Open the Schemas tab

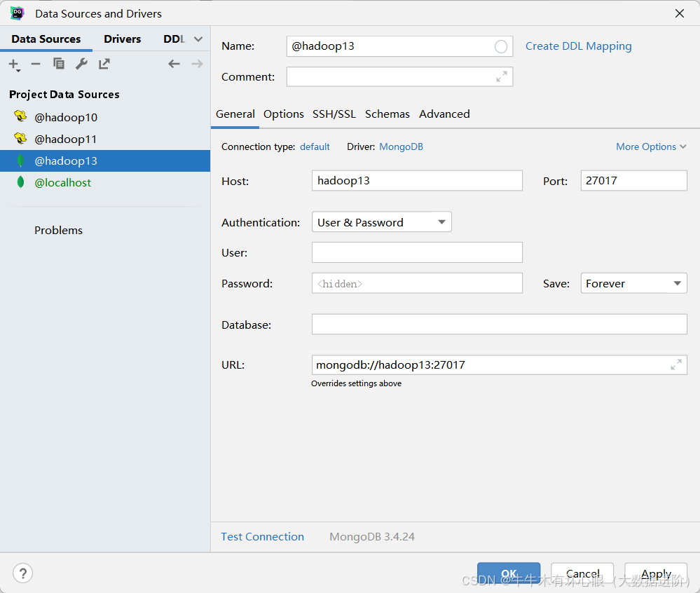tap(387, 114)
